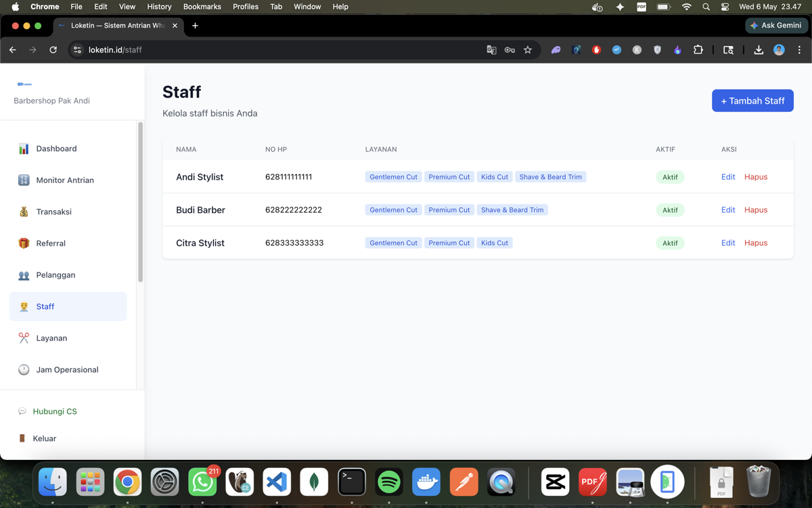Delete Budi Barber with Hapus
The width and height of the screenshot is (812, 508).
click(756, 210)
